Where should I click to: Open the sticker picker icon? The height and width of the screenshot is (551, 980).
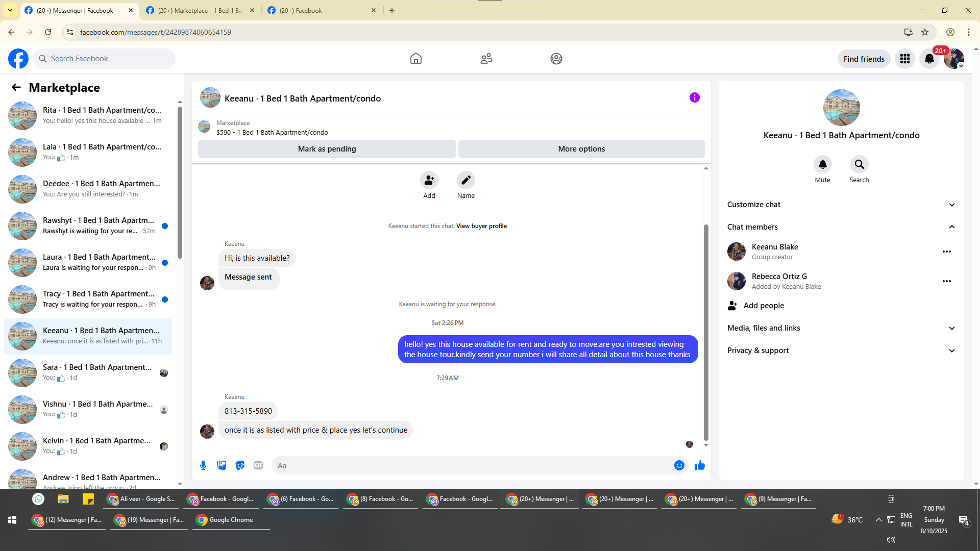tap(240, 465)
